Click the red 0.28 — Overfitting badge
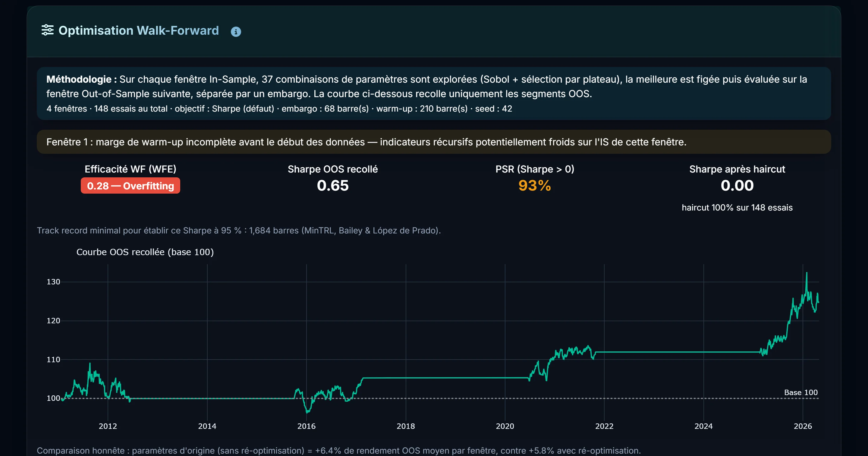This screenshot has height=456, width=868. [x=131, y=185]
